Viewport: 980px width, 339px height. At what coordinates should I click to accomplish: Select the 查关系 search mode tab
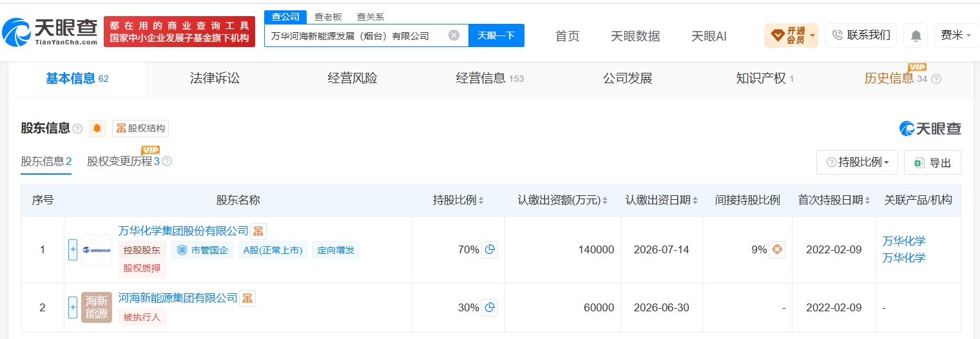(x=370, y=17)
